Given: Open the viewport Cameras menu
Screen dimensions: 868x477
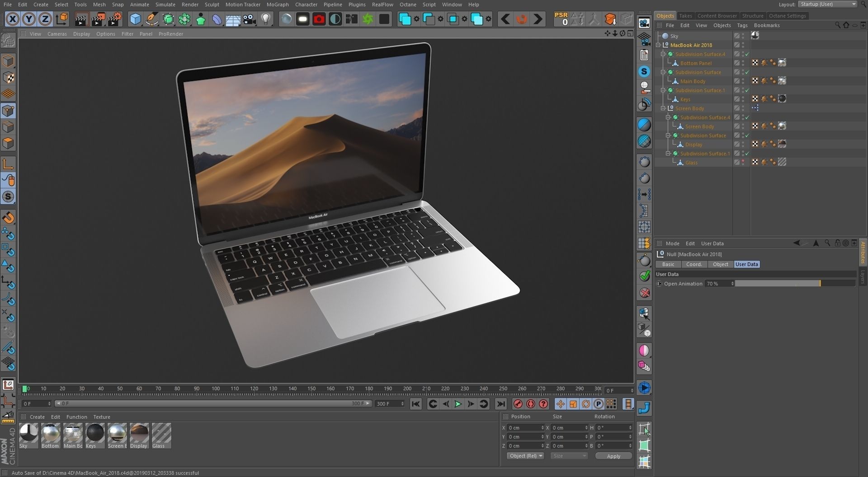Looking at the screenshot, I should point(57,34).
